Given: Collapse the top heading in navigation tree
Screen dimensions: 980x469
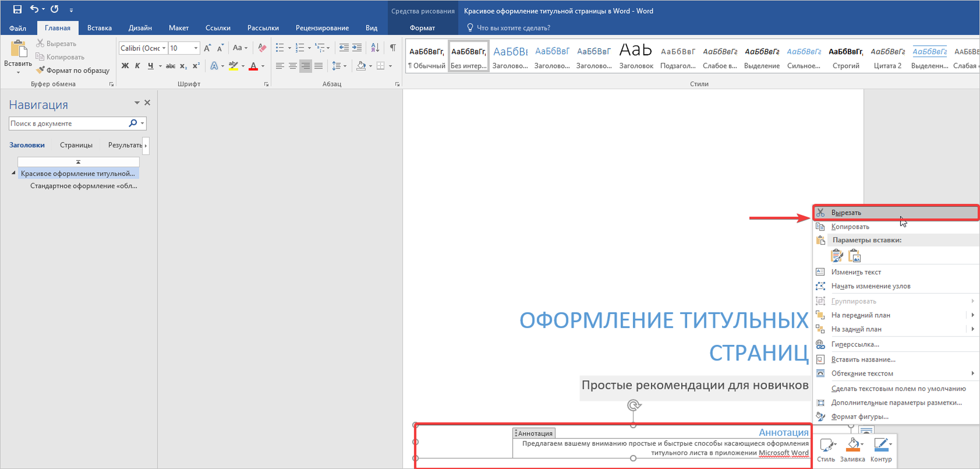Looking at the screenshot, I should 13,173.
